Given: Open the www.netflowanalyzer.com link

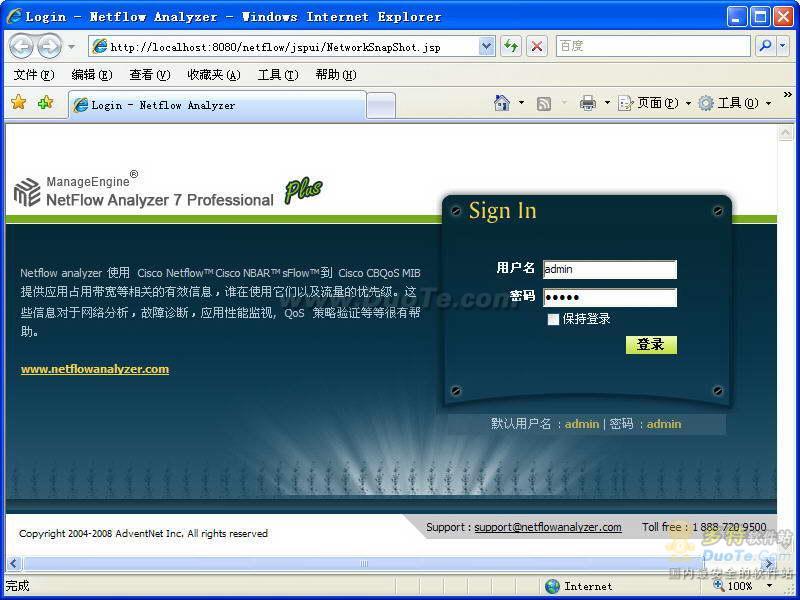Looking at the screenshot, I should pyautogui.click(x=95, y=369).
